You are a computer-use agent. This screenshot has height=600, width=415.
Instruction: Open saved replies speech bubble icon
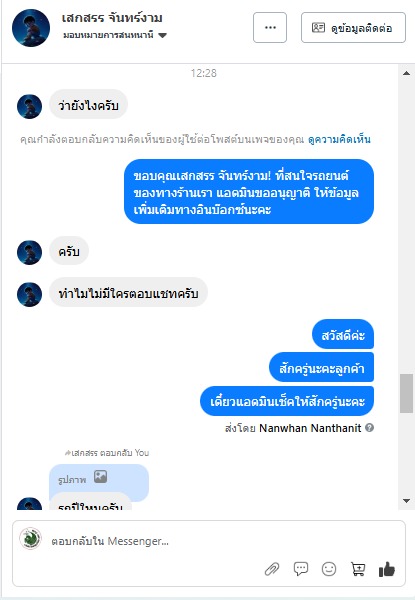(x=301, y=569)
